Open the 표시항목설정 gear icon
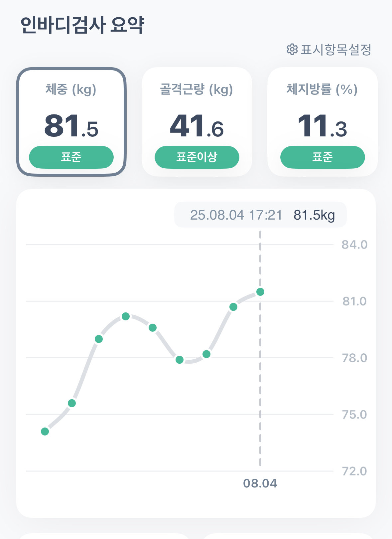This screenshot has height=539, width=392. click(292, 49)
